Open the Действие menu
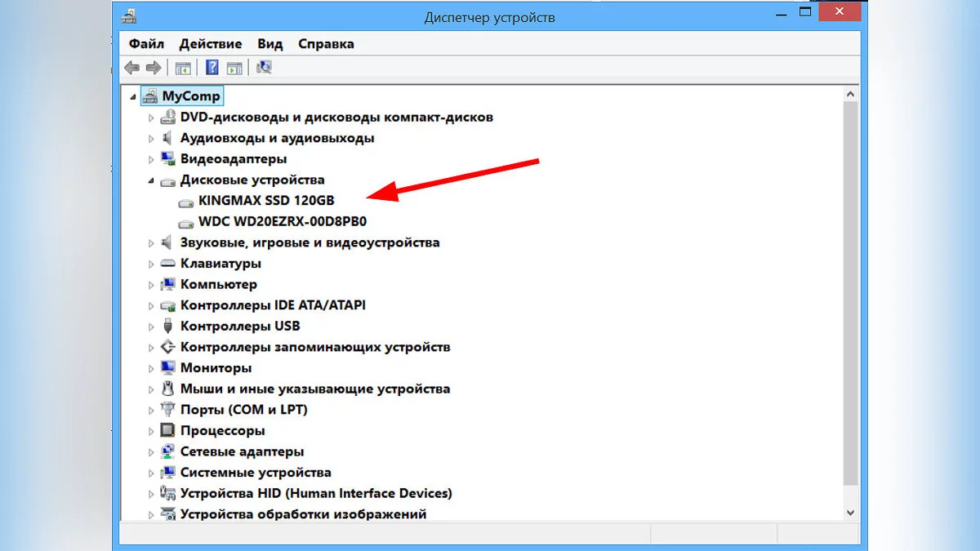 point(210,43)
